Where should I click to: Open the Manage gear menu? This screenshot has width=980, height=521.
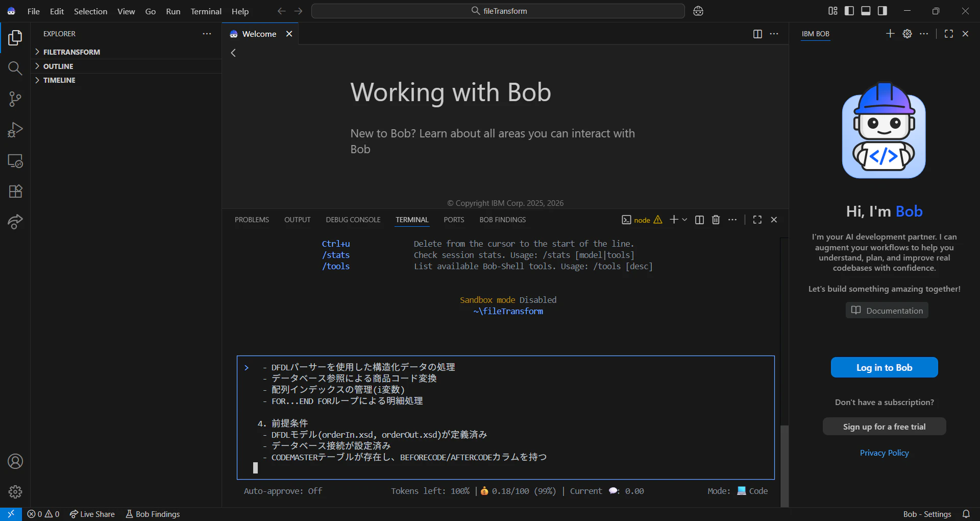pyautogui.click(x=15, y=492)
